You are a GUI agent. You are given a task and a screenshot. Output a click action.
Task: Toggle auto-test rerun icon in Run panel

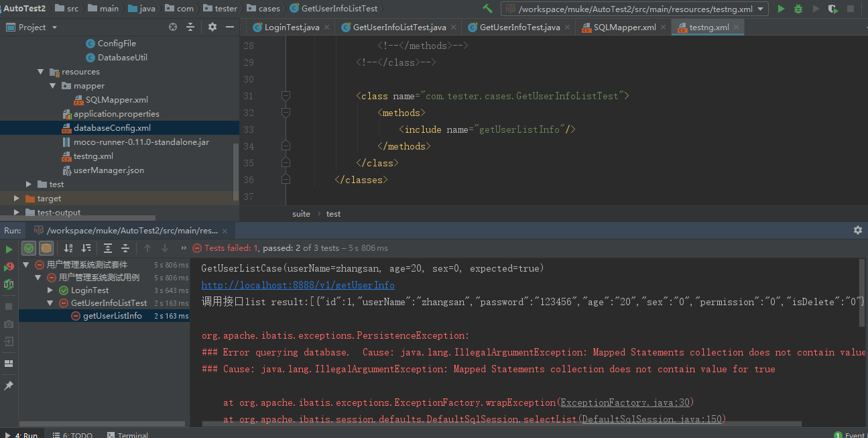coord(9,284)
